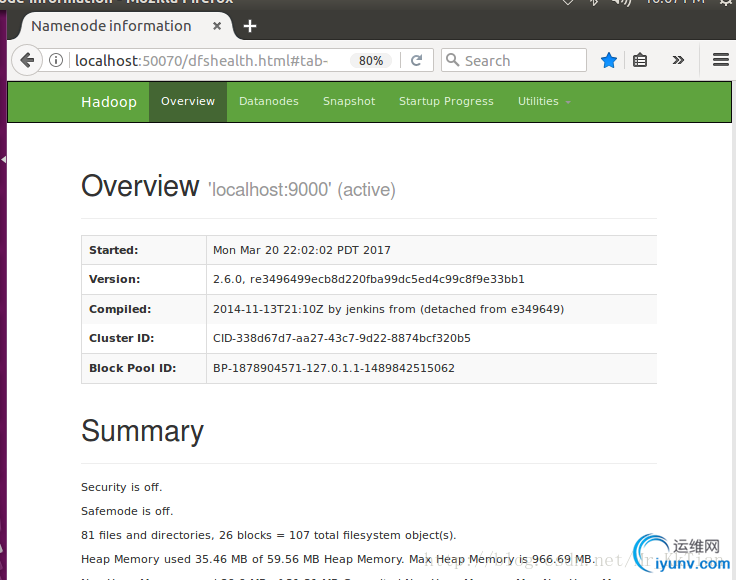This screenshot has width=736, height=580.
Task: Open the system volume indicator
Action: tap(621, 3)
